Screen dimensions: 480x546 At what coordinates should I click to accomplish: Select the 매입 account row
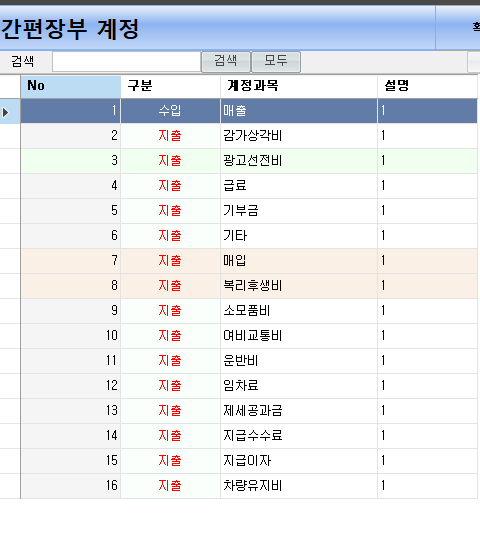[249, 261]
